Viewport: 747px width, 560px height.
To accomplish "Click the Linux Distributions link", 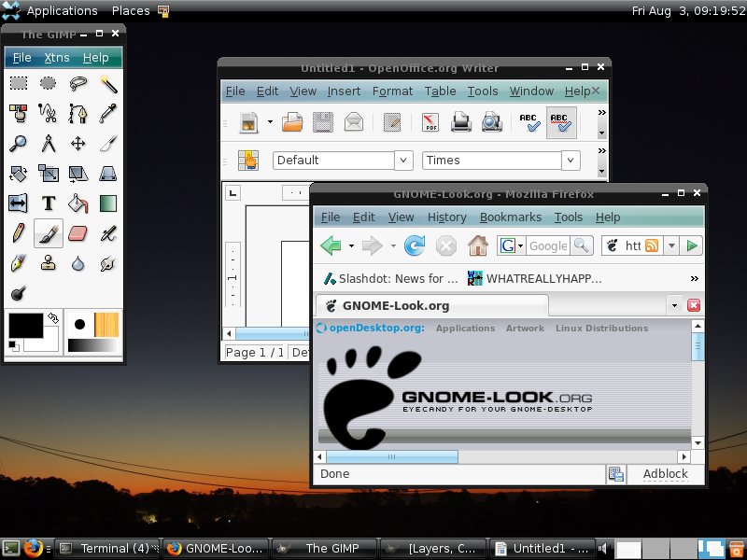I will (601, 329).
